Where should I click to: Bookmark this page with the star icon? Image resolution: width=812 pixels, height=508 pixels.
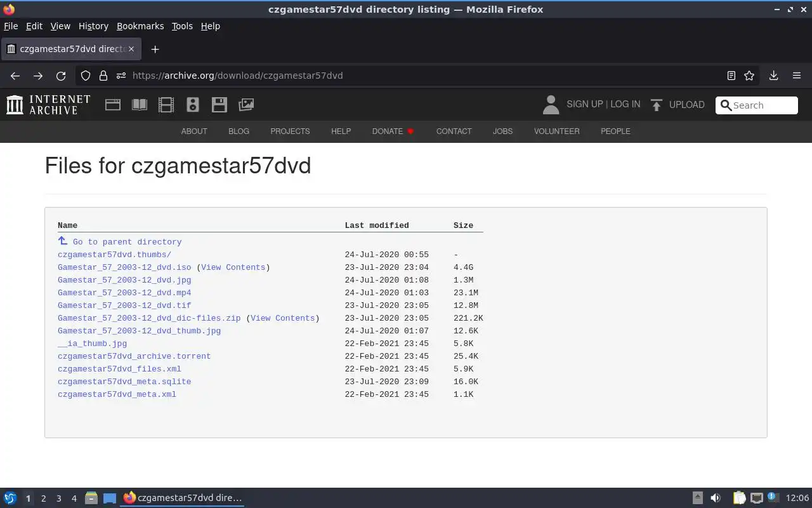[749, 76]
